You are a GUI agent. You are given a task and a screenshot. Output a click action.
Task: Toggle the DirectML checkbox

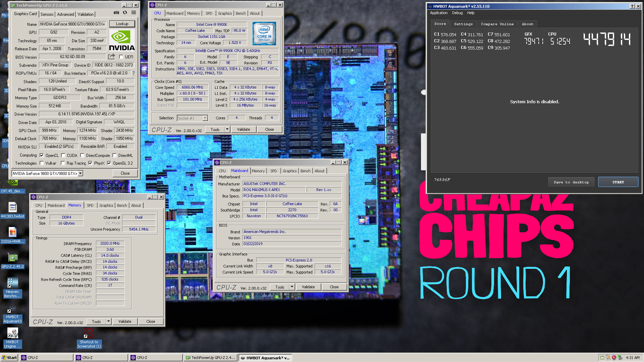pyautogui.click(x=114, y=155)
